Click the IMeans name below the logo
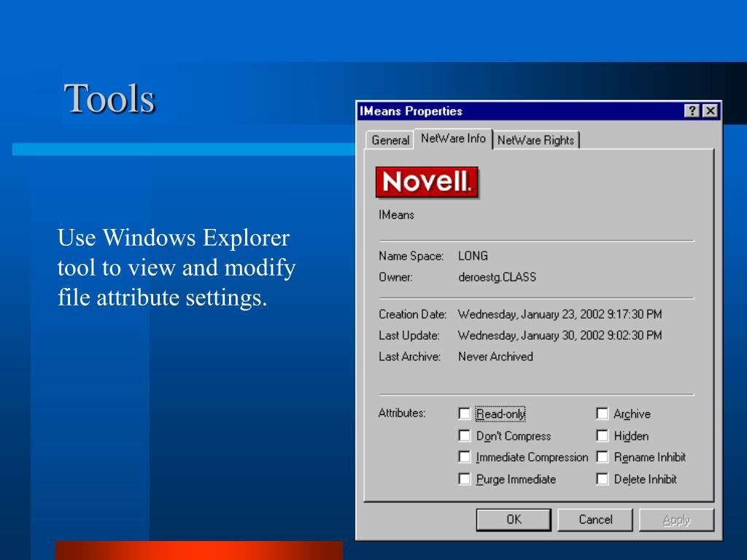The height and width of the screenshot is (560, 747). (x=396, y=215)
